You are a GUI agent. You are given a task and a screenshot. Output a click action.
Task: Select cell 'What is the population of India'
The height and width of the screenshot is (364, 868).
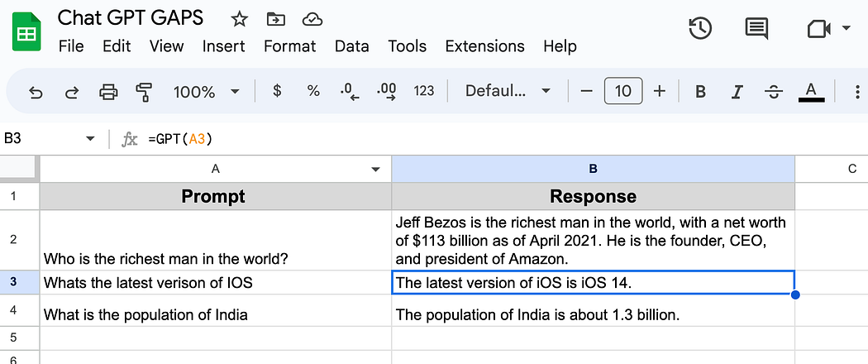click(x=215, y=310)
